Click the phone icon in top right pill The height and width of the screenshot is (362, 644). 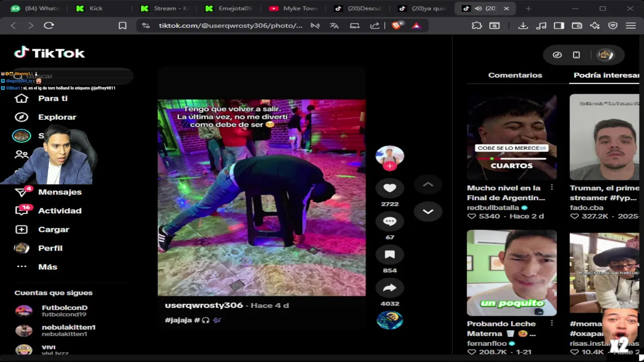[x=577, y=55]
